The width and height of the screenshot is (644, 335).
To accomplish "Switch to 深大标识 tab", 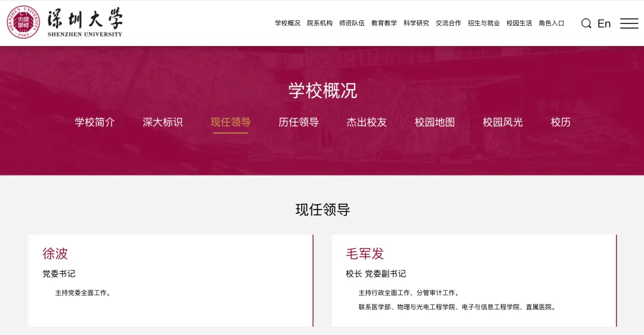I will coord(163,122).
